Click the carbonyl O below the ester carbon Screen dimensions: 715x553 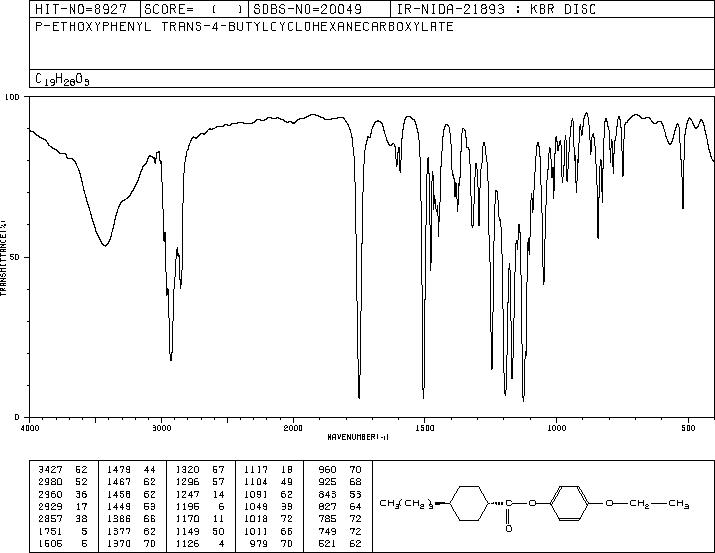pos(509,529)
